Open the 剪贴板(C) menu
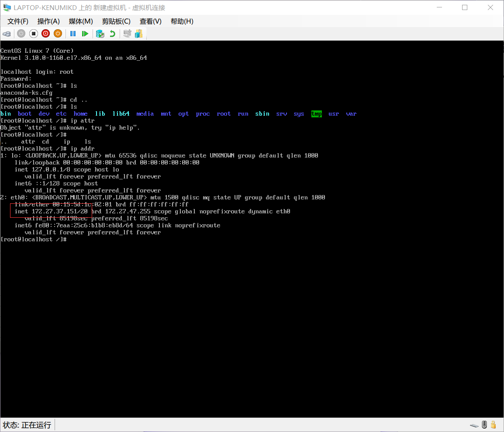Viewport: 504px width, 432px height. pyautogui.click(x=116, y=21)
